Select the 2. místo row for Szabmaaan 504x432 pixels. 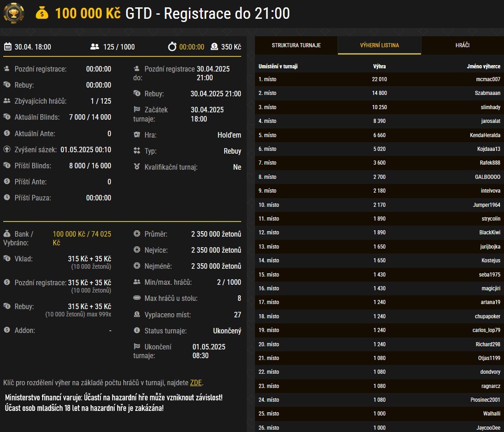(379, 93)
